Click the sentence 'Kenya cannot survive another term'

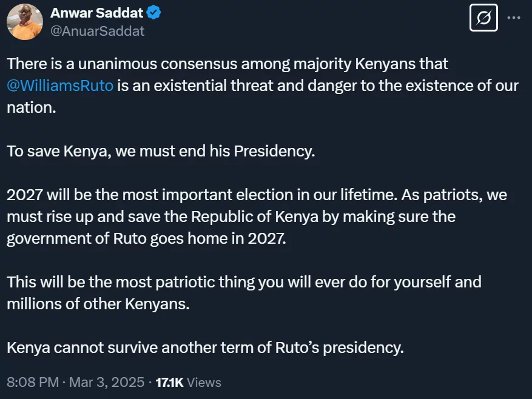pos(205,348)
